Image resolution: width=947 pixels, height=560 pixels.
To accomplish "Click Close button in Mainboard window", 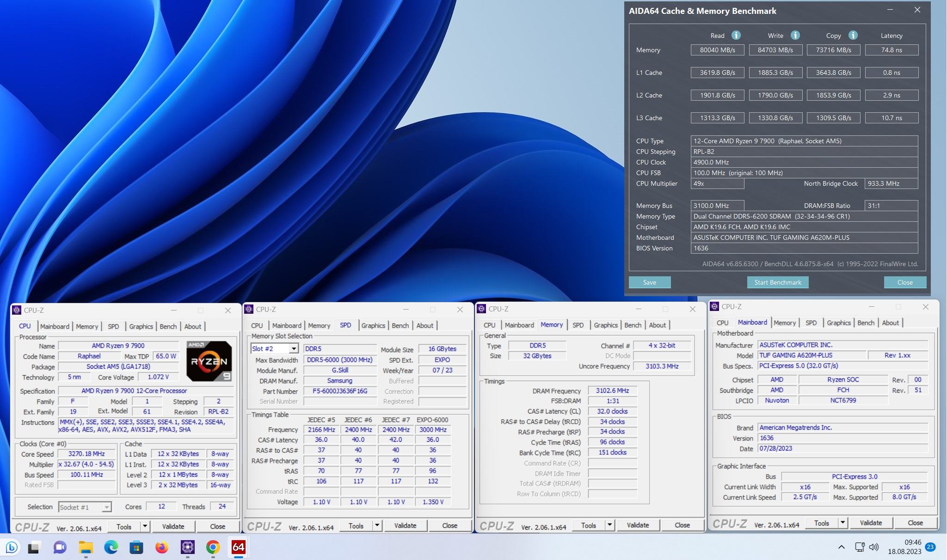I will click(x=915, y=523).
